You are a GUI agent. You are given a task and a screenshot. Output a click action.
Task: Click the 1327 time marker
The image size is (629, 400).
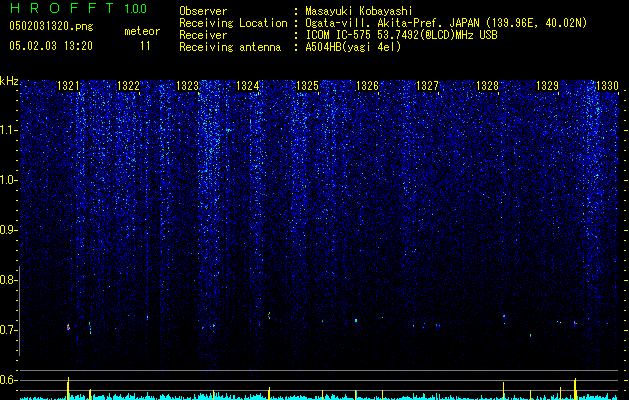pos(428,86)
